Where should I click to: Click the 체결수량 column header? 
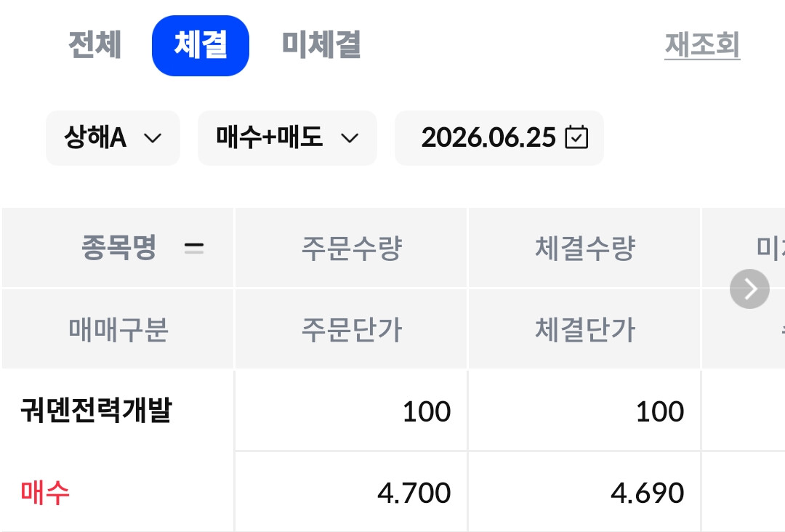pyautogui.click(x=584, y=248)
